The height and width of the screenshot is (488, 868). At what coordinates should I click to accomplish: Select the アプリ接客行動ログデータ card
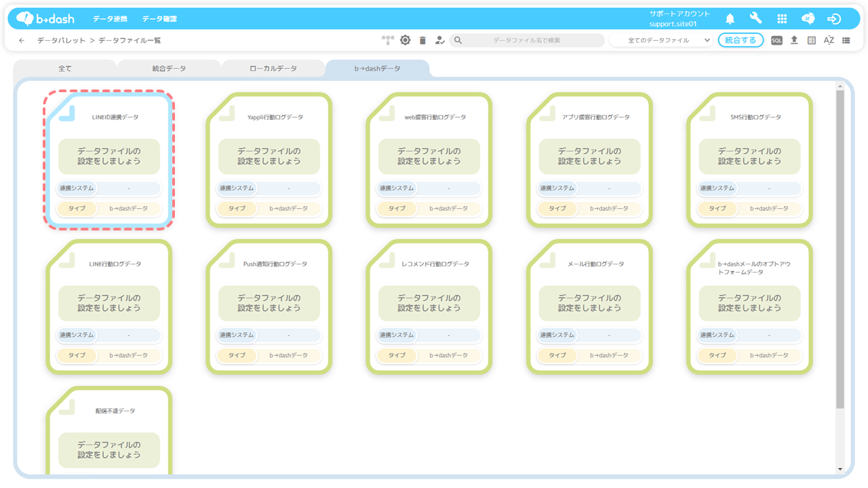click(x=589, y=160)
